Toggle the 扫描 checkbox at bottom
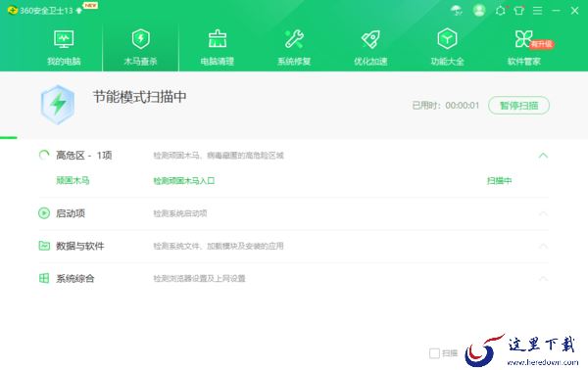Viewport: 588px width, 370px height. 434,353
